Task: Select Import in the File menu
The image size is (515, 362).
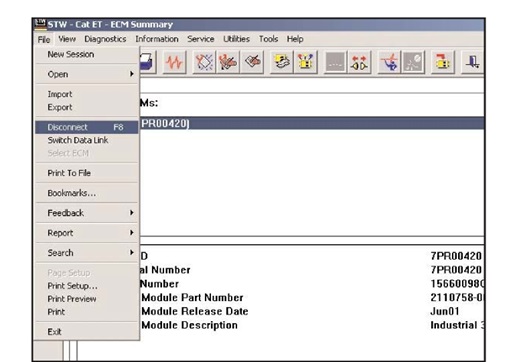Action: point(87,94)
